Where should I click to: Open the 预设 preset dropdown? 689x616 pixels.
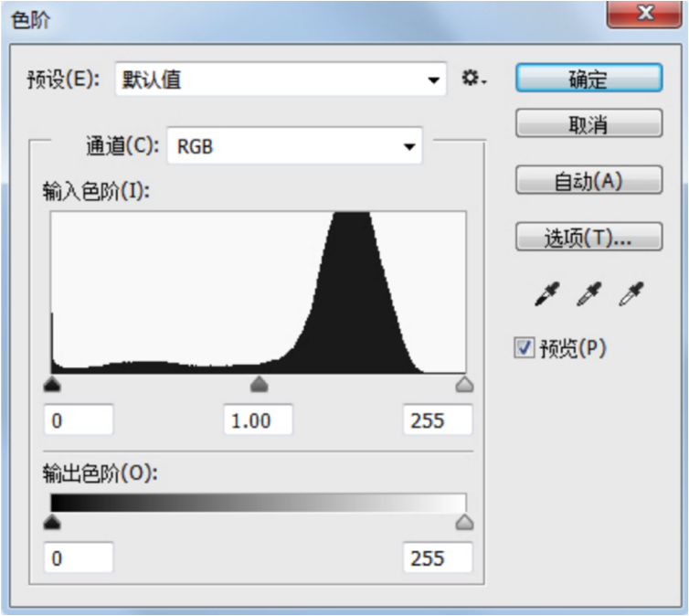coord(281,80)
